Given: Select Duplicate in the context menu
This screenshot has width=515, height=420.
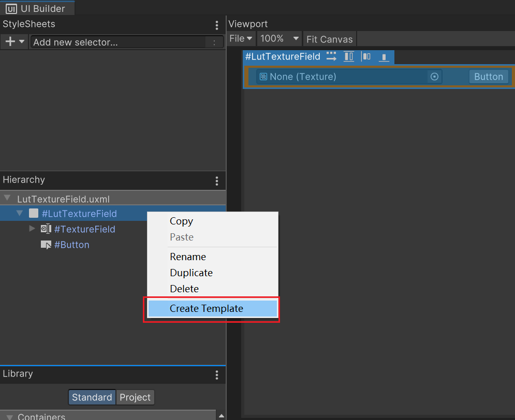Looking at the screenshot, I should point(191,273).
